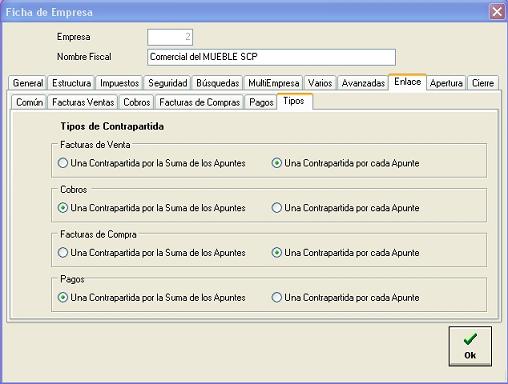Click the 'Nombre Fiscal' label
Image resolution: width=508 pixels, height=384 pixels.
(84, 57)
